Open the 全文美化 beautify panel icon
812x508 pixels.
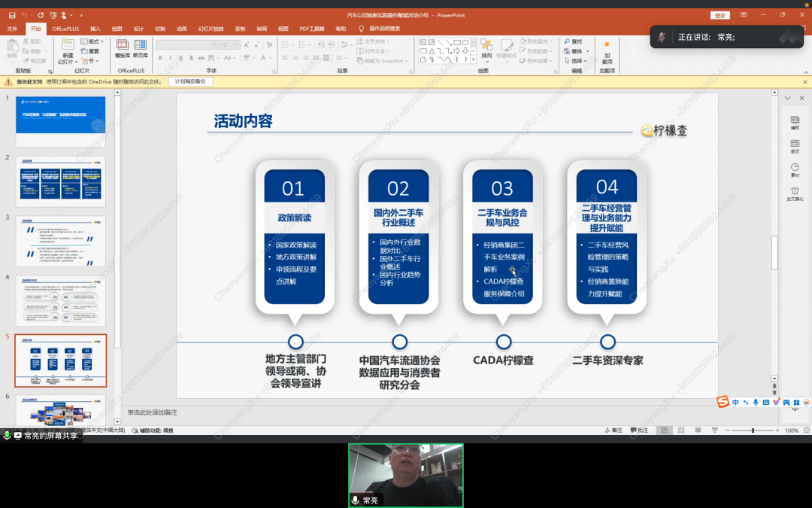click(795, 194)
